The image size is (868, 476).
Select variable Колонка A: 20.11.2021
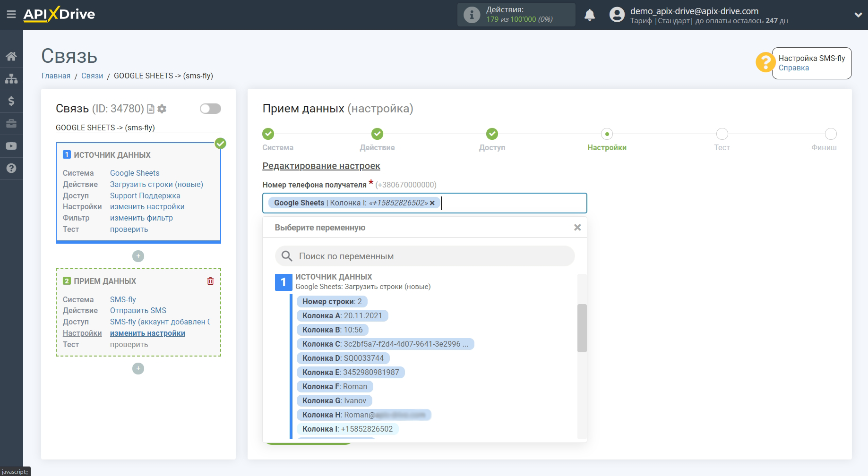pyautogui.click(x=342, y=315)
